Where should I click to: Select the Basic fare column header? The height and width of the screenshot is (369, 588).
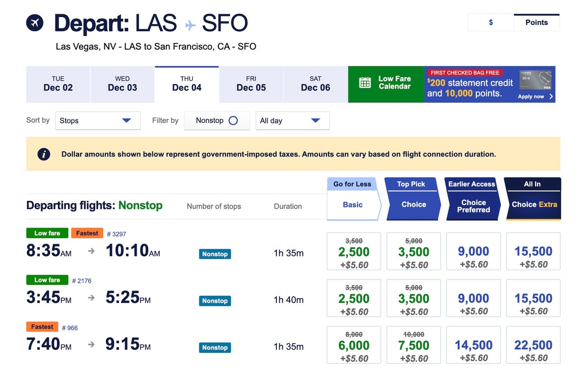point(353,205)
